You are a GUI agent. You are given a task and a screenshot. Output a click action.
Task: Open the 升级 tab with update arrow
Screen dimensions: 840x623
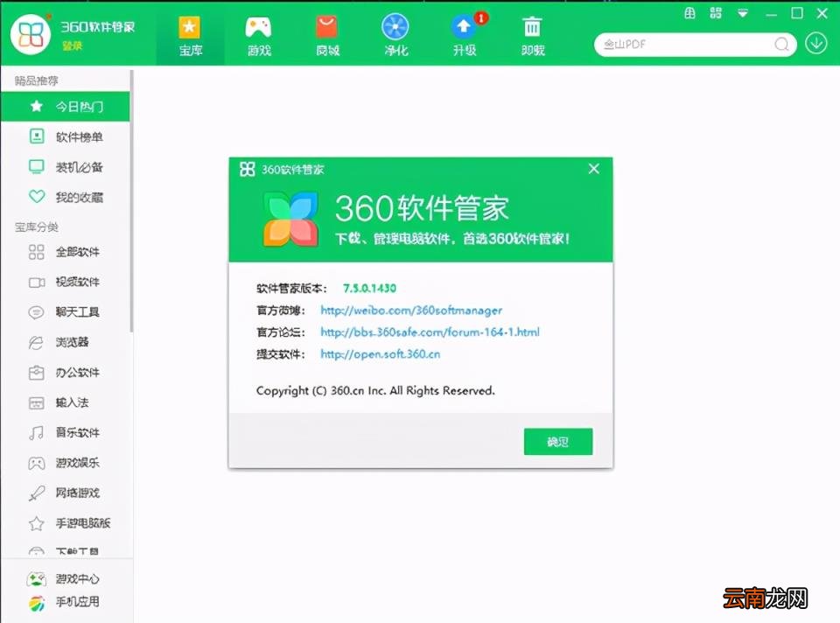point(465,37)
